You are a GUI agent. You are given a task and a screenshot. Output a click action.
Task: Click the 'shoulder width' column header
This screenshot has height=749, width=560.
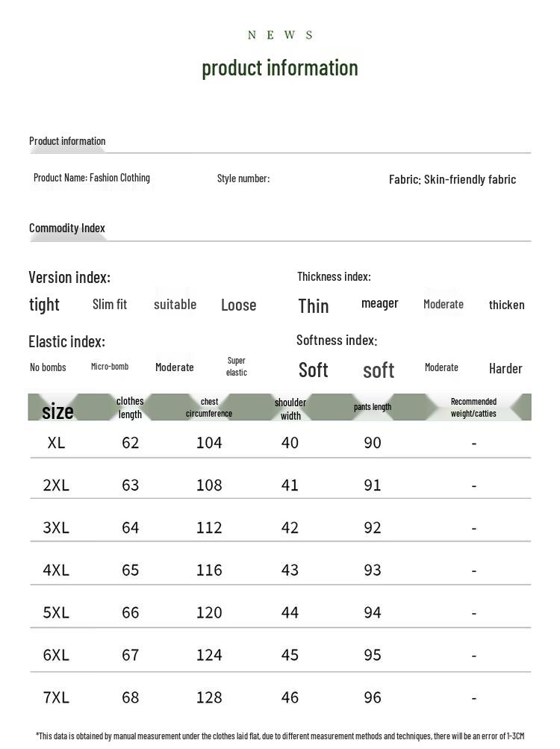pyautogui.click(x=290, y=409)
